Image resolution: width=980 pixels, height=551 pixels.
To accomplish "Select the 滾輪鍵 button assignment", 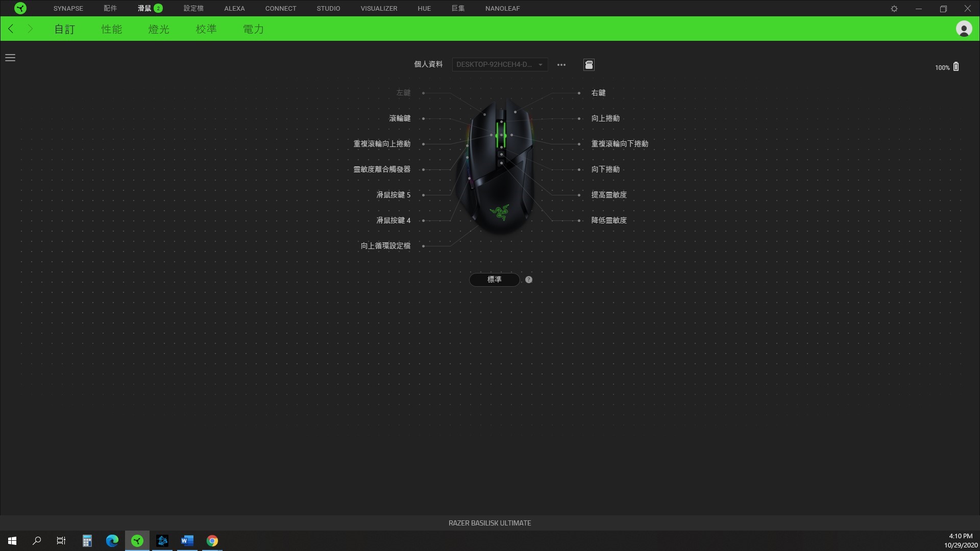I will [400, 118].
